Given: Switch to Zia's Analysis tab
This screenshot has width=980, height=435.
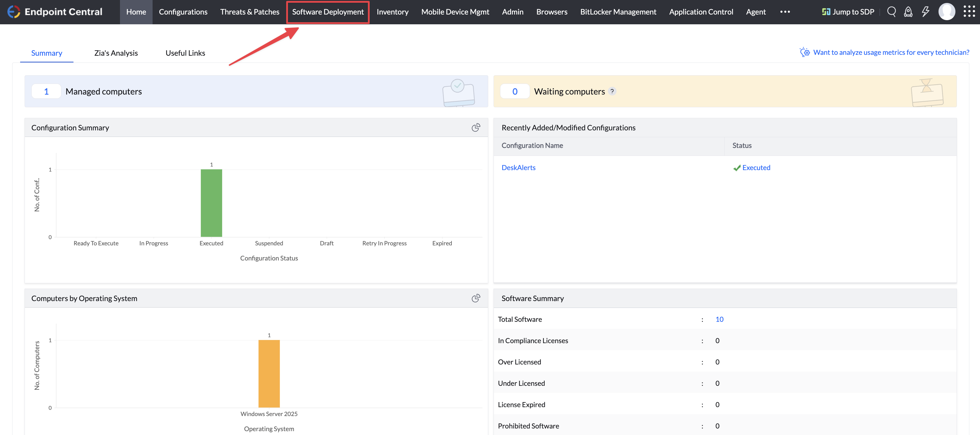Looking at the screenshot, I should 116,53.
